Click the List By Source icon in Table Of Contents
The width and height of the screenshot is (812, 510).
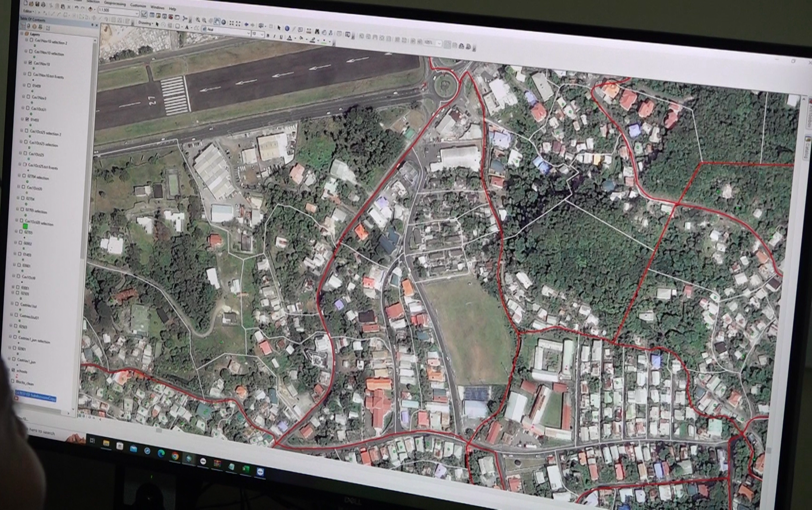[x=29, y=26]
